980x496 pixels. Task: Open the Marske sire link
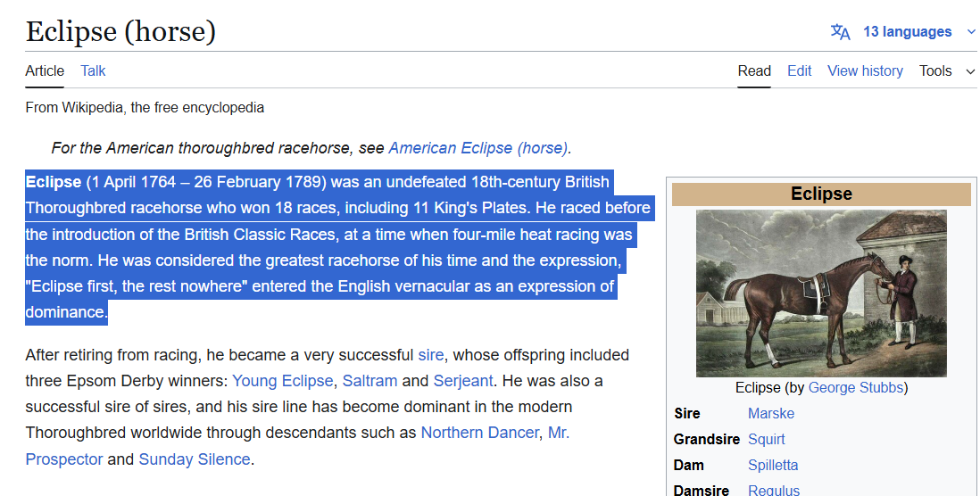tap(771, 414)
